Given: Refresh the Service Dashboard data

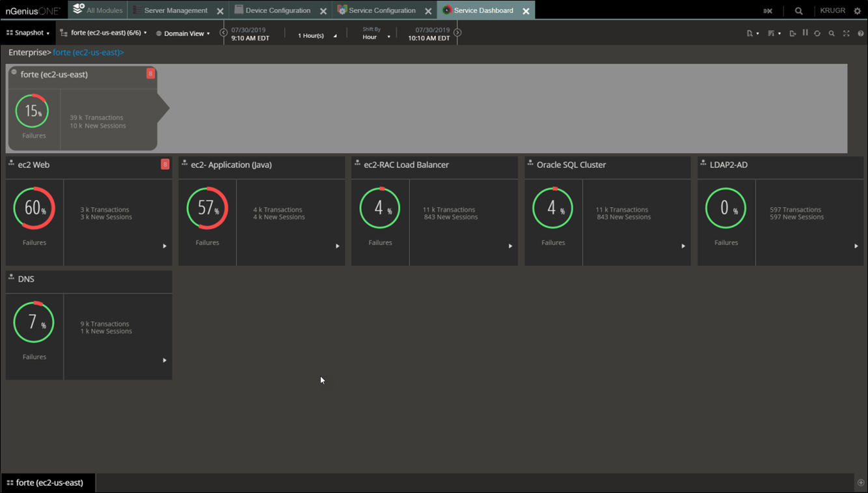Looking at the screenshot, I should coord(817,33).
